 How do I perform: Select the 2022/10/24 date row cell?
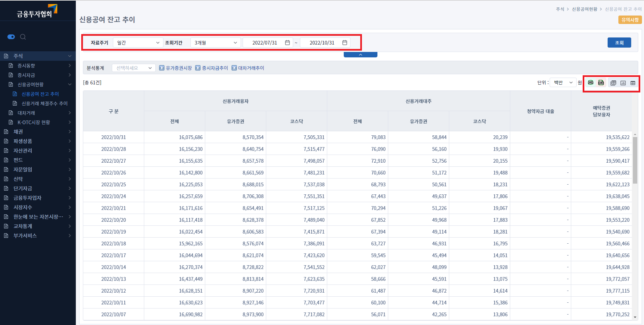114,196
